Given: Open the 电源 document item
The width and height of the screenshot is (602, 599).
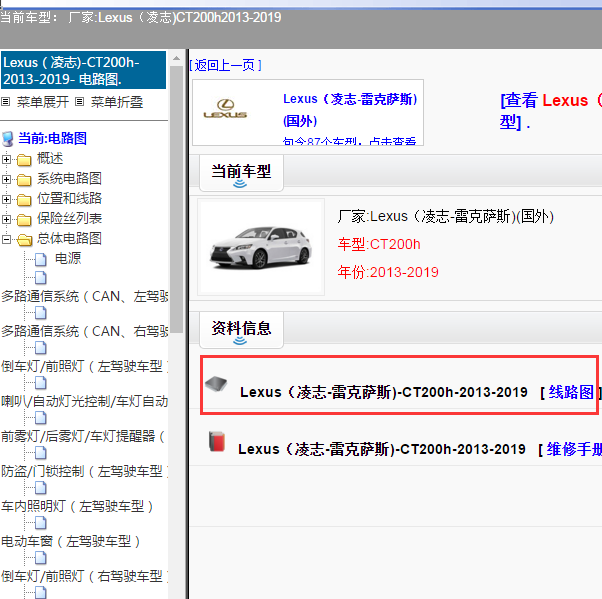Looking at the screenshot, I should click(x=68, y=258).
